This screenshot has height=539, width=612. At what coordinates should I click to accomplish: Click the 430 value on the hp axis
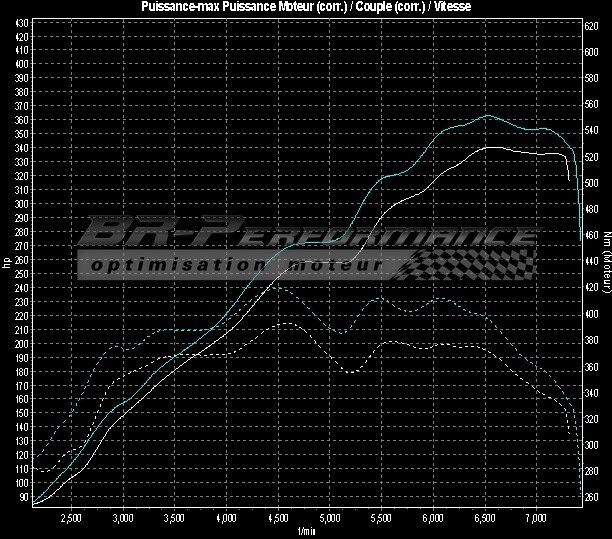[22, 22]
